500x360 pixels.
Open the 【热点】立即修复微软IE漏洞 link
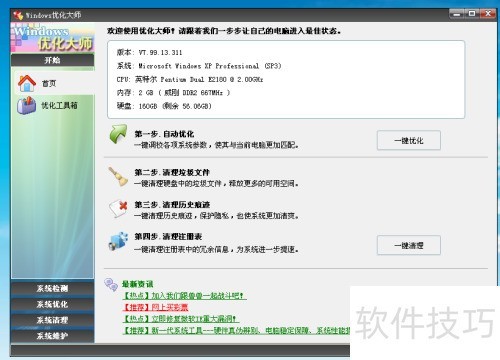tap(181, 319)
